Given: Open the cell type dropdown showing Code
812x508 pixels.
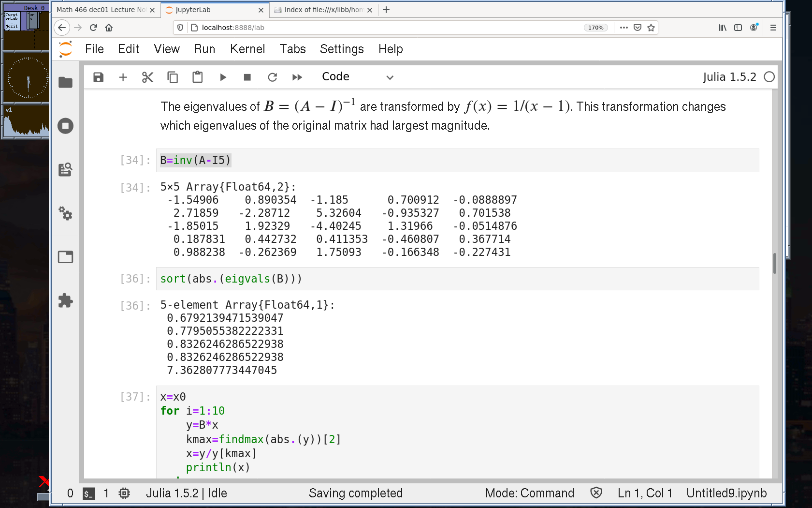Looking at the screenshot, I should (358, 77).
